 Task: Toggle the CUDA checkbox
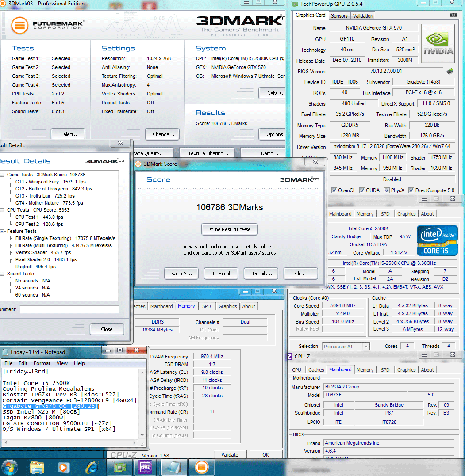[362, 190]
